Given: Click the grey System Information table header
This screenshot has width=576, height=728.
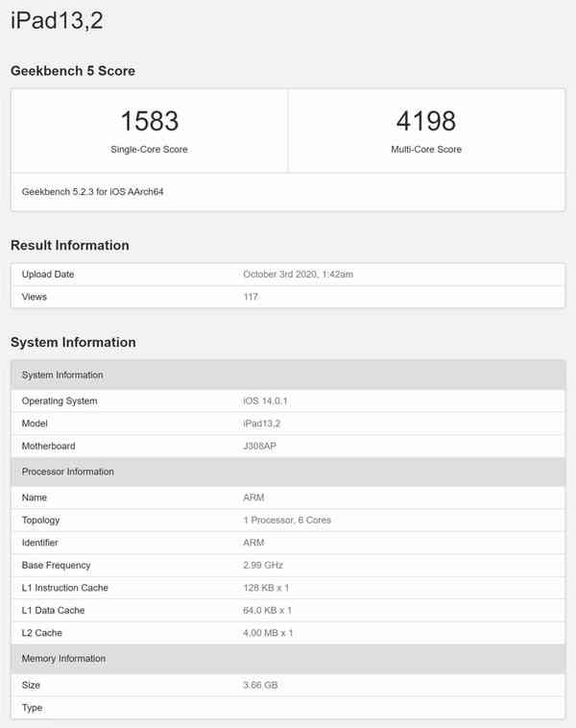Looking at the screenshot, I should coord(288,375).
